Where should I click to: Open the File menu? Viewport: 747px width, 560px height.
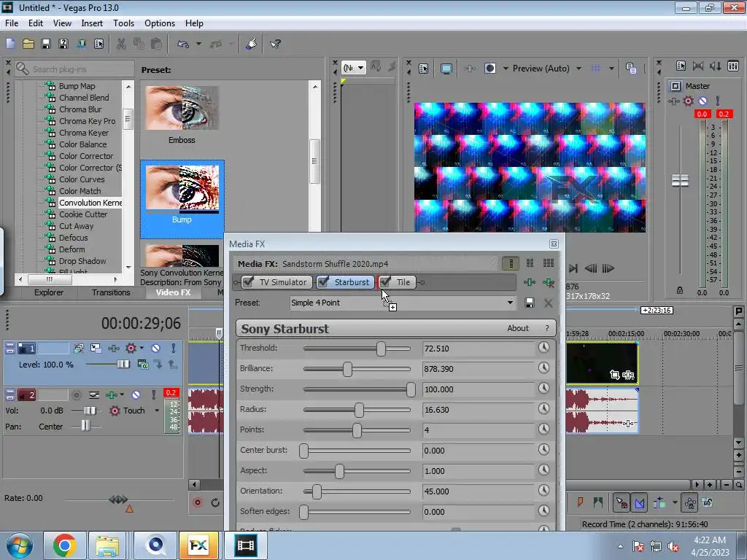point(12,23)
